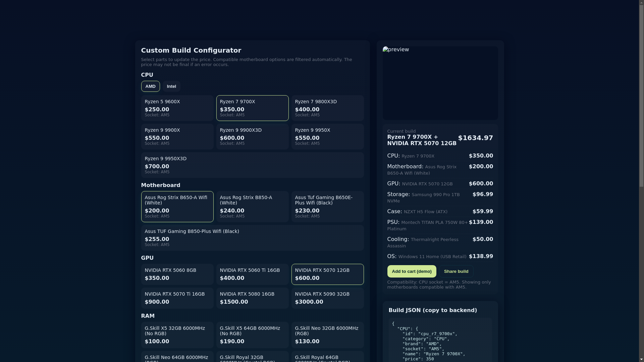Image resolution: width=644 pixels, height=362 pixels.
Task: Choose Asus Rog Strix B650-A Wifi motherboard
Action: pos(177,207)
